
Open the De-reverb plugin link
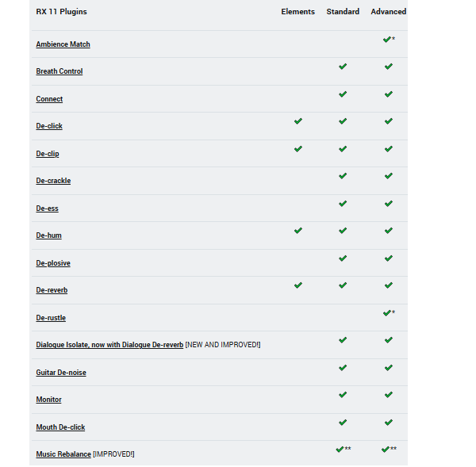click(52, 290)
